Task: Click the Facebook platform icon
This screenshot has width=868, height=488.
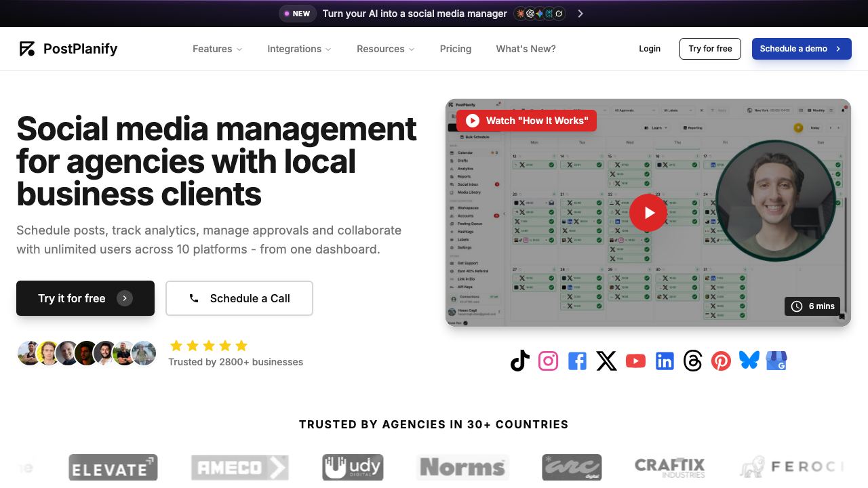Action: (x=577, y=361)
